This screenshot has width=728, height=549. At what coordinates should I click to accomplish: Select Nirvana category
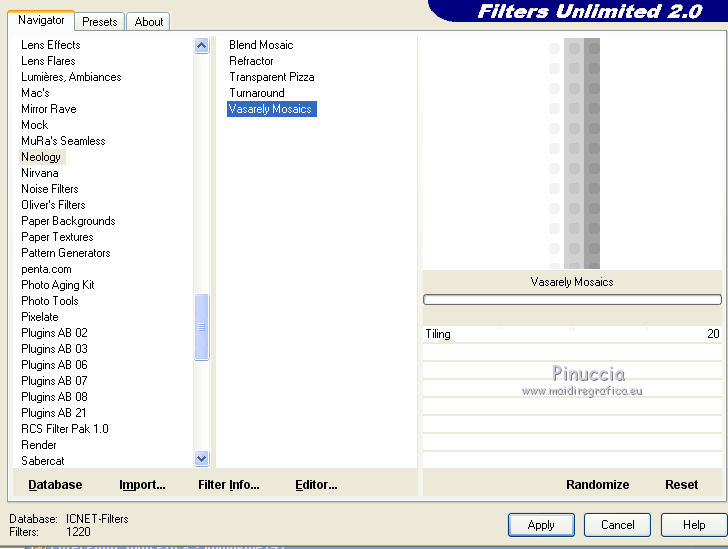pyautogui.click(x=40, y=173)
